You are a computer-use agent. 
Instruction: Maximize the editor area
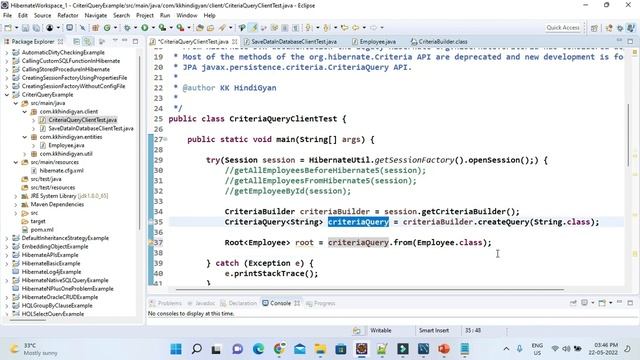pos(630,41)
